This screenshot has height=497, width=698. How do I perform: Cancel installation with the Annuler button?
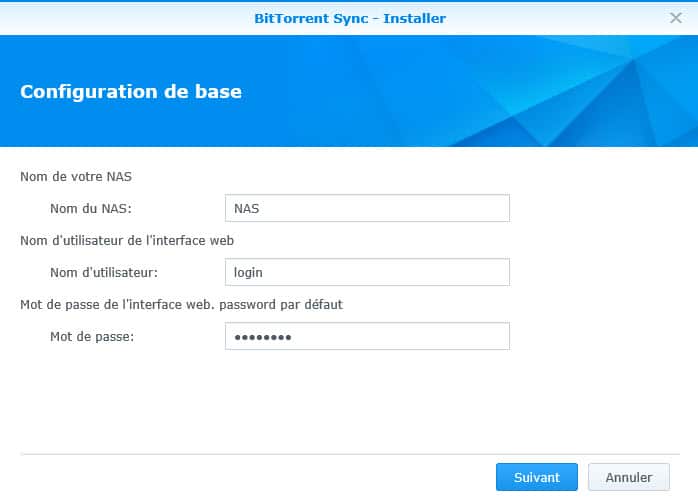pos(629,477)
